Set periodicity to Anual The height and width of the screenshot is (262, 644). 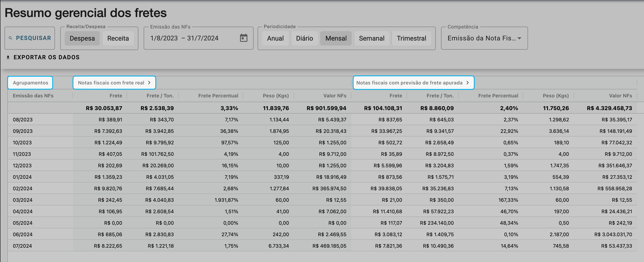(275, 38)
